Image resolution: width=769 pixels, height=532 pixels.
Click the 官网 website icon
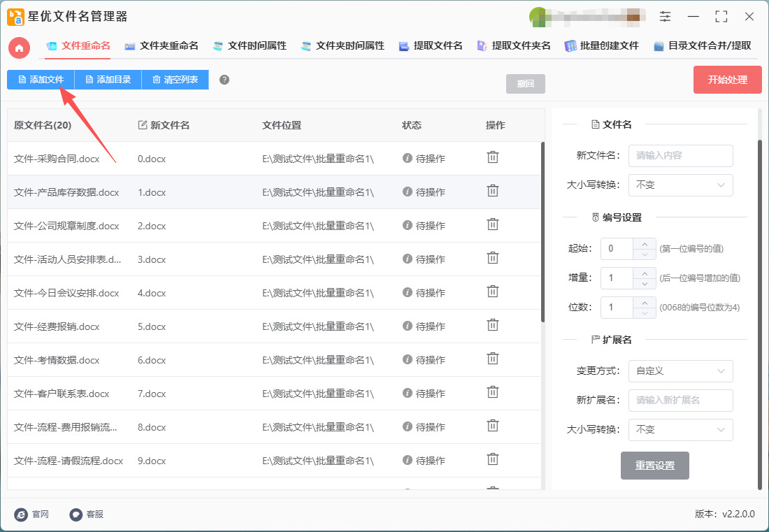coord(21,515)
